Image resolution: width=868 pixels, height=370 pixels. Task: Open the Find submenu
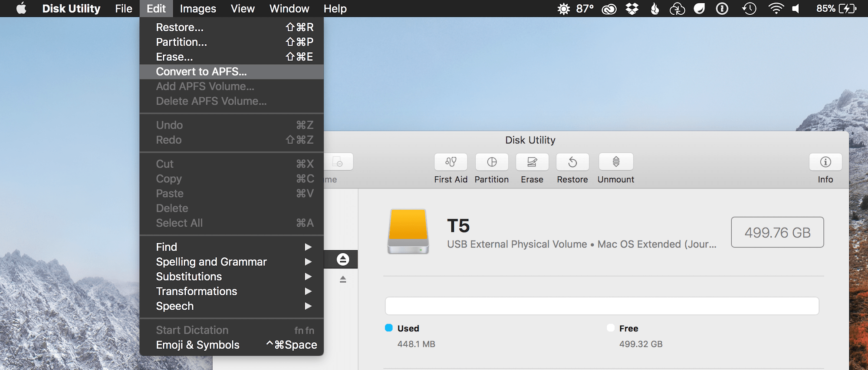pyautogui.click(x=232, y=247)
